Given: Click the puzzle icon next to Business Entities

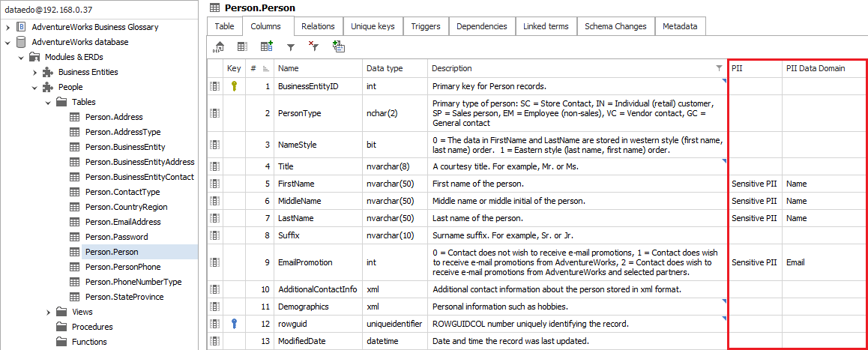Looking at the screenshot, I should point(48,72).
